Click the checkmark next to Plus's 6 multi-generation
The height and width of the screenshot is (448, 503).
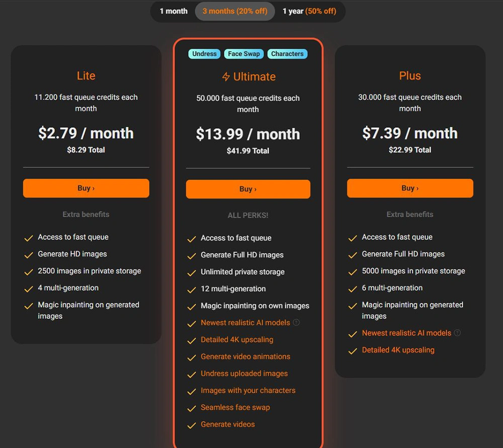353,288
